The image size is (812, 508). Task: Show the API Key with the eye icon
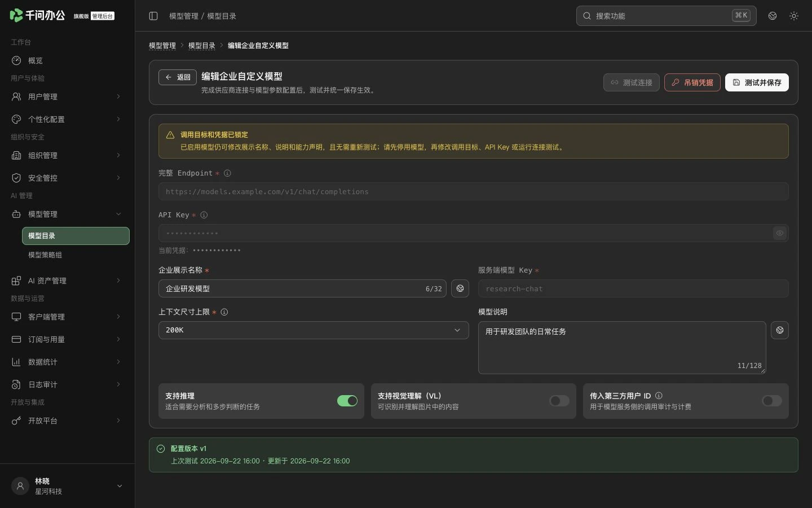(x=780, y=233)
